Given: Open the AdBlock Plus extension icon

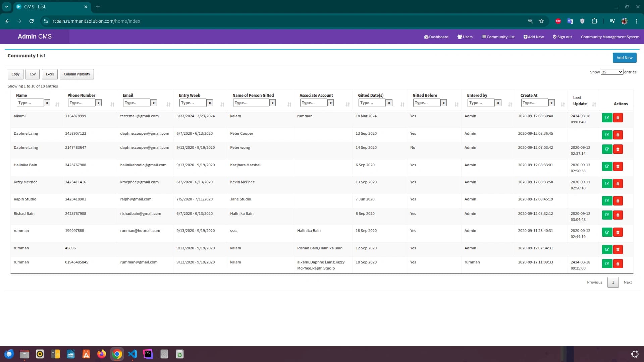Looking at the screenshot, I should click(x=558, y=21).
